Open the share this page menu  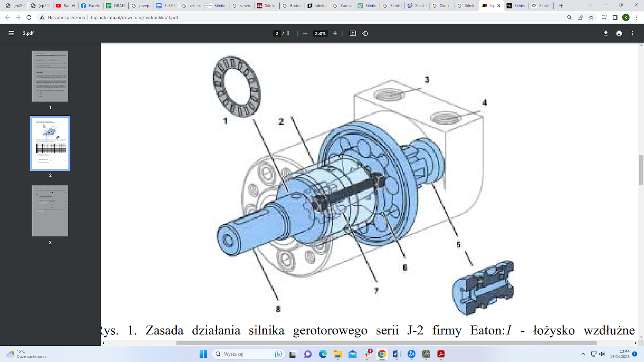point(580,18)
